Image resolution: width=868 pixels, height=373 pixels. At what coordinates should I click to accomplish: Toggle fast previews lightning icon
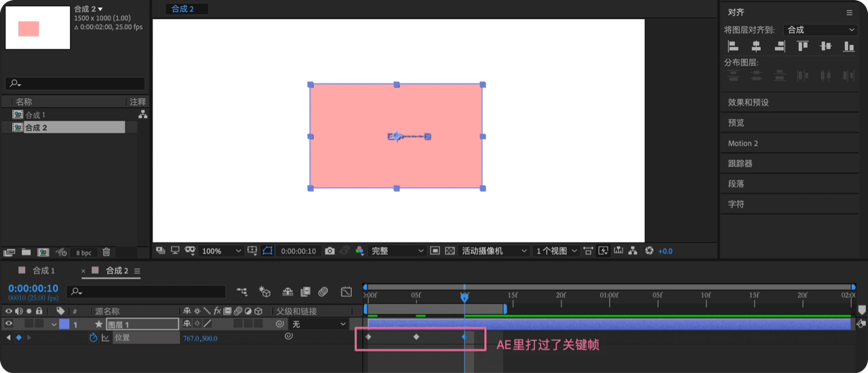coord(604,251)
